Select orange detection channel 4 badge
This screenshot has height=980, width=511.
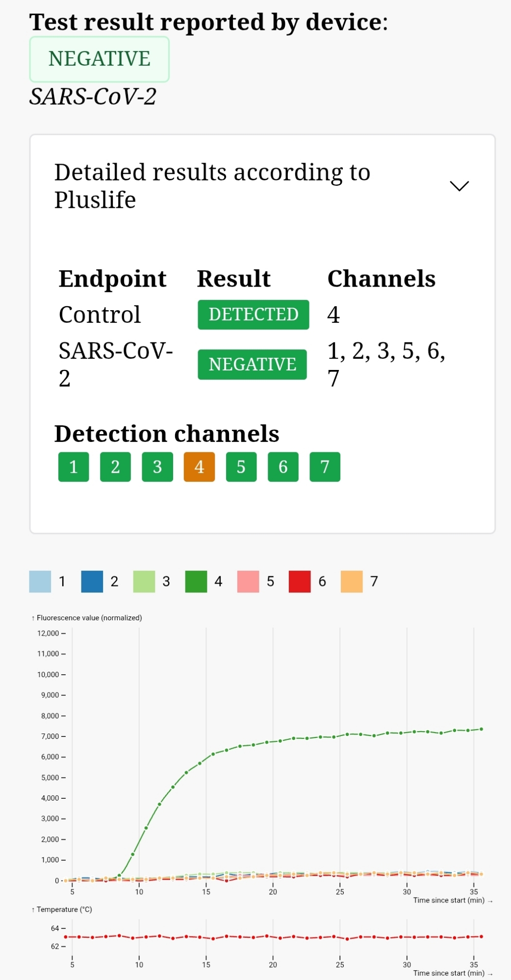click(x=199, y=466)
